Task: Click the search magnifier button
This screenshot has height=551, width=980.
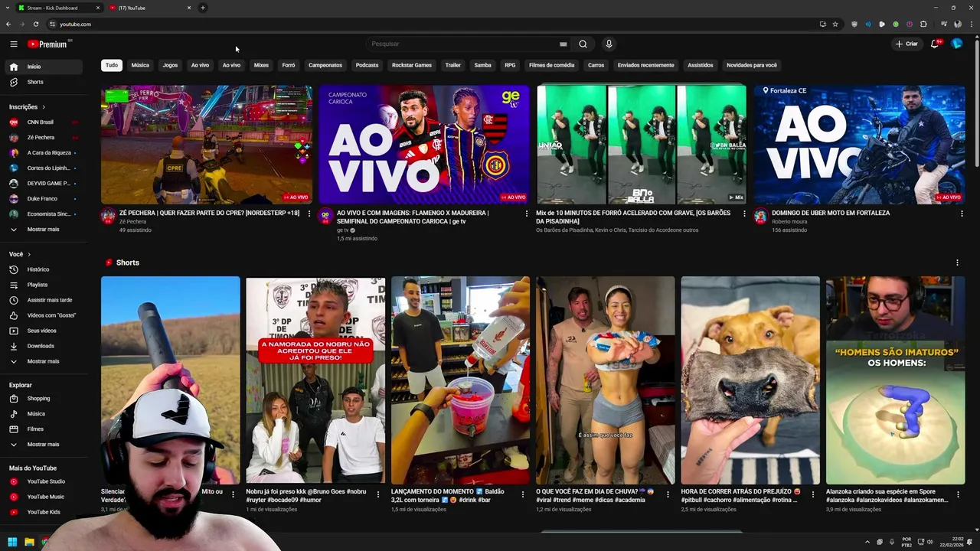Action: point(583,44)
